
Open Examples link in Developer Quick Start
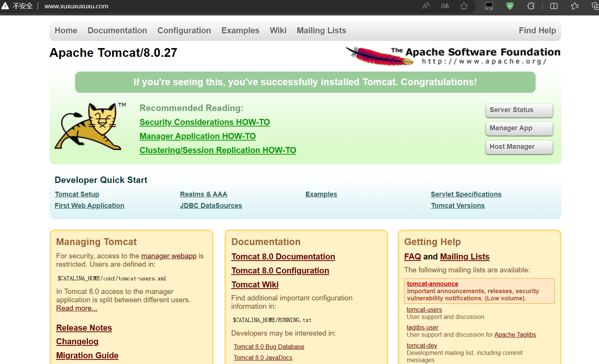point(321,194)
